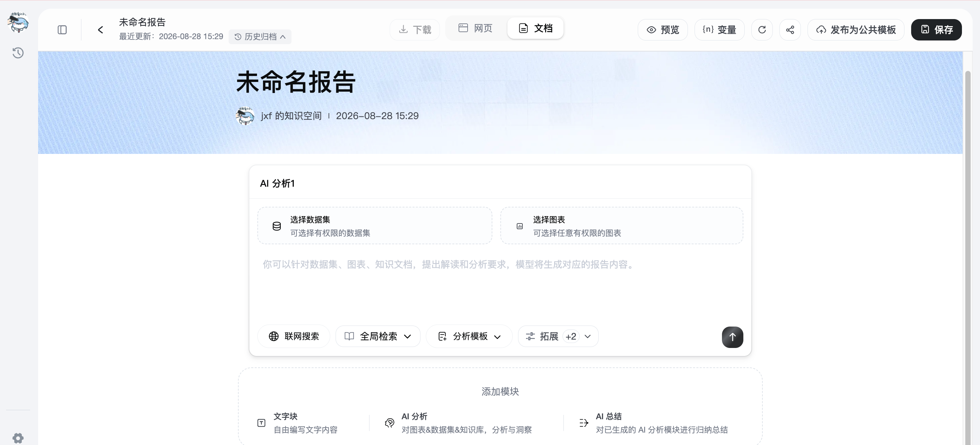Viewport: 980px width, 445px height.
Task: Click the refresh icon button
Action: pyautogui.click(x=762, y=30)
